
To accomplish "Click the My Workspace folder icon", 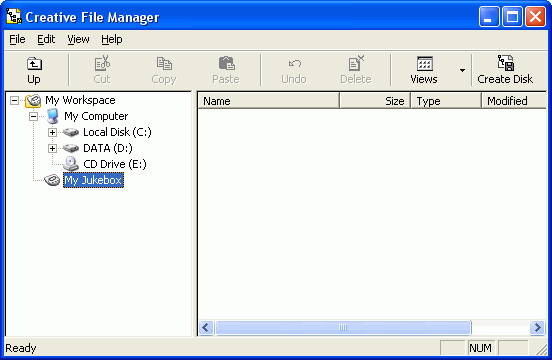I will point(33,101).
